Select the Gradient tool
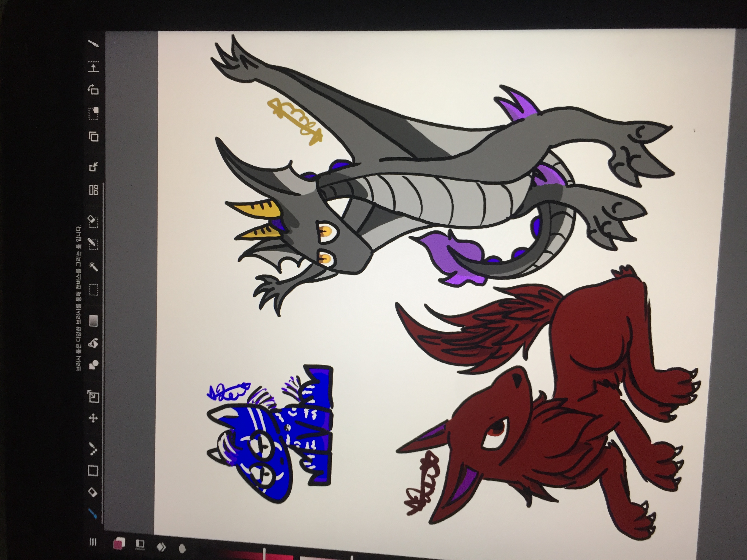Viewport: 747px width, 560px height. click(94, 321)
